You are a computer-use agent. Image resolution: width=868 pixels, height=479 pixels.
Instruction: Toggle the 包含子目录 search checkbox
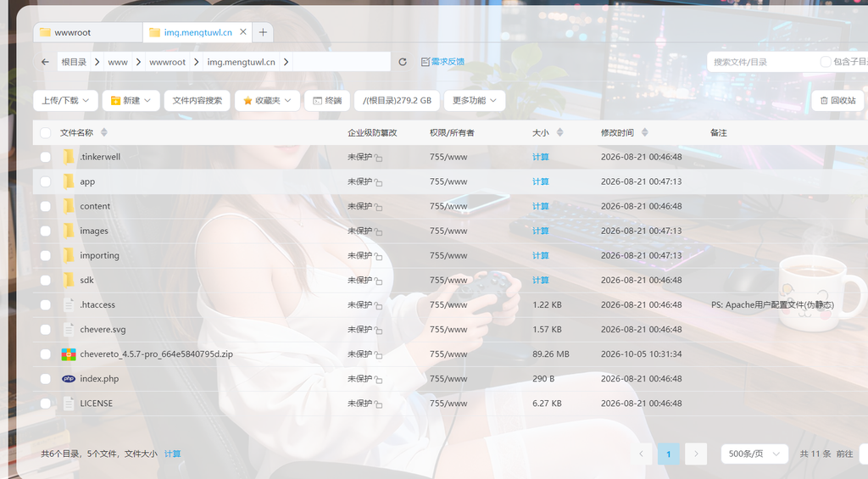[826, 62]
